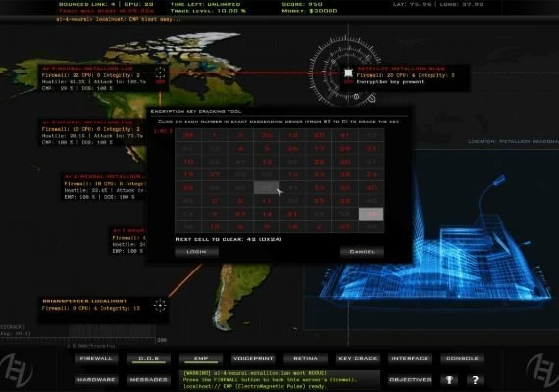Open the Voiceprint tool
The width and height of the screenshot is (559, 392).
click(253, 358)
